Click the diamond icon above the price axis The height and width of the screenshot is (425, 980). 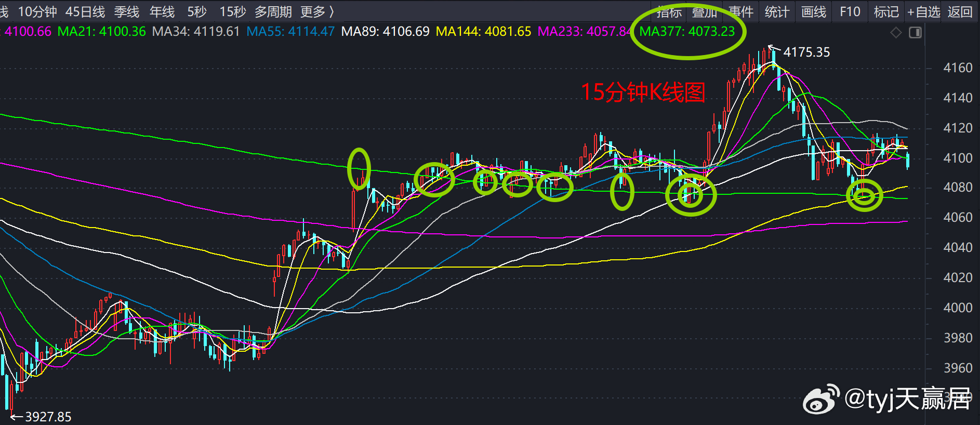[x=896, y=33]
